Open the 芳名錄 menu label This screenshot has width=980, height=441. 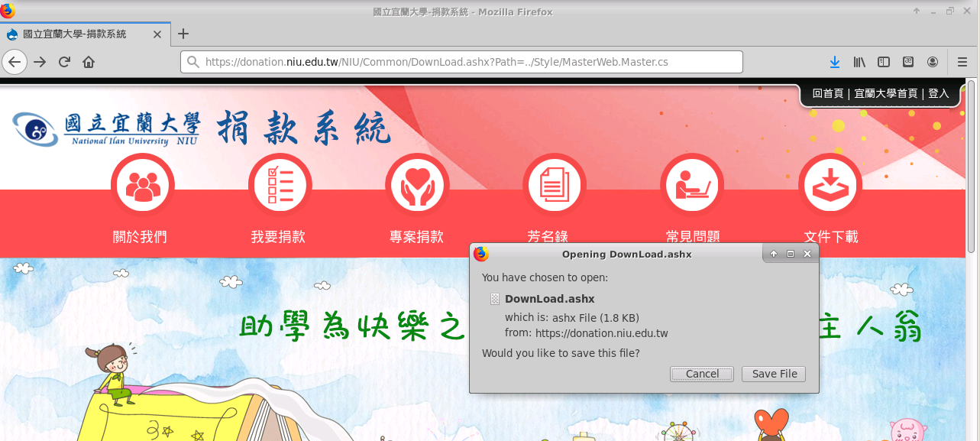548,237
